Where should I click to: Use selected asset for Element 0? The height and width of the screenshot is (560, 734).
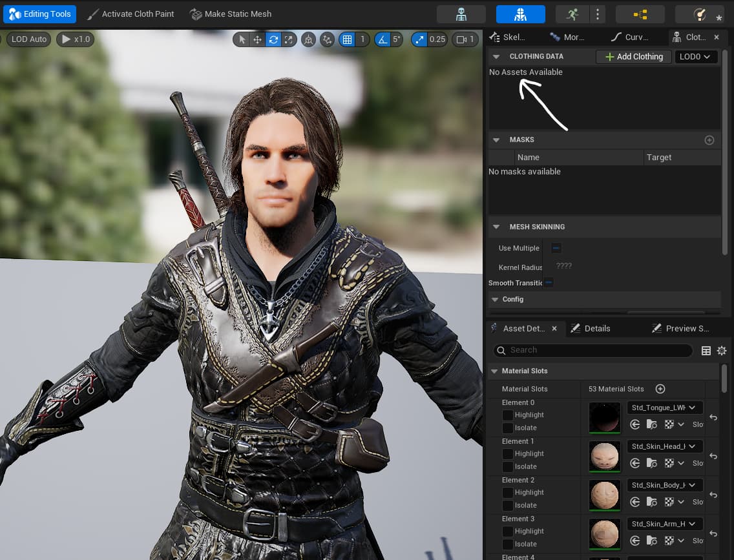(x=634, y=424)
